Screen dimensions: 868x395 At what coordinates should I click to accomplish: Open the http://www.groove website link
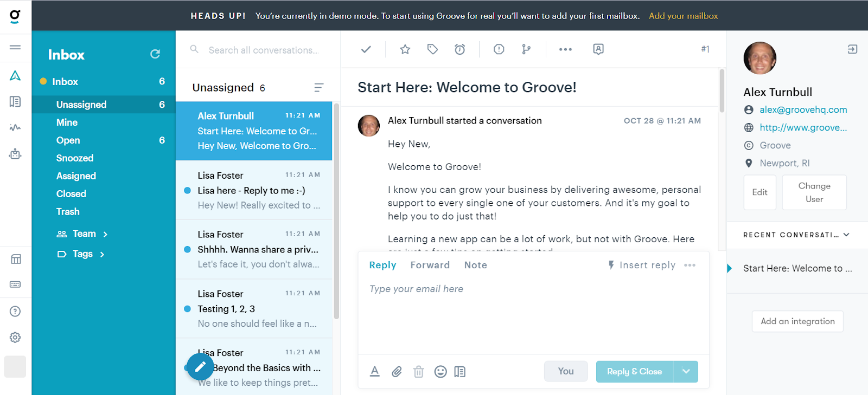803,128
